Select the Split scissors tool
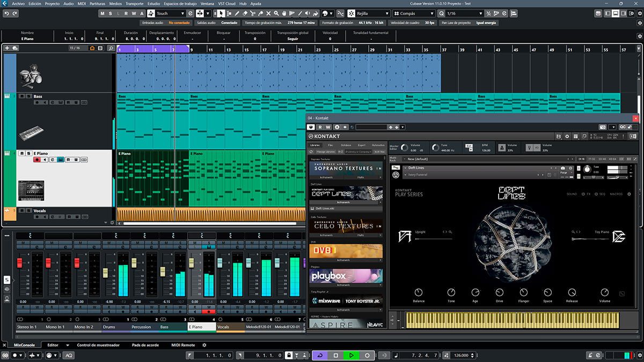This screenshot has width=644, height=362. pyautogui.click(x=253, y=13)
